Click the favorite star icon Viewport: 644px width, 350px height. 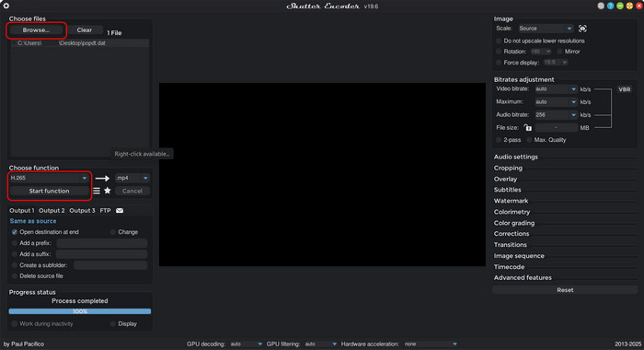coord(108,191)
